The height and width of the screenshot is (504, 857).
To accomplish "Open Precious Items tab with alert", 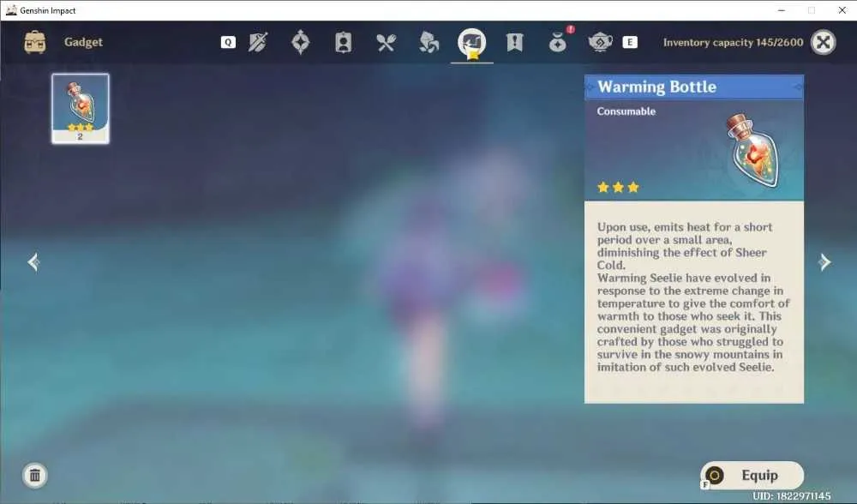I will click(x=558, y=42).
